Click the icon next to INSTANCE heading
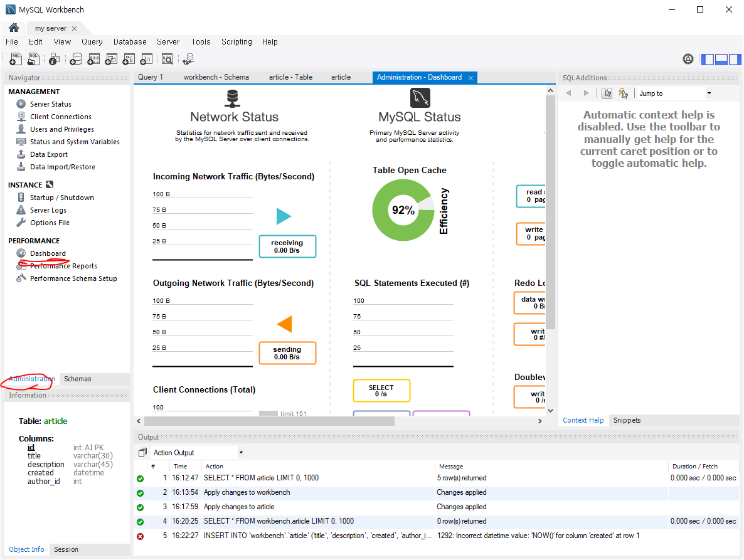This screenshot has height=560, width=744. click(50, 184)
